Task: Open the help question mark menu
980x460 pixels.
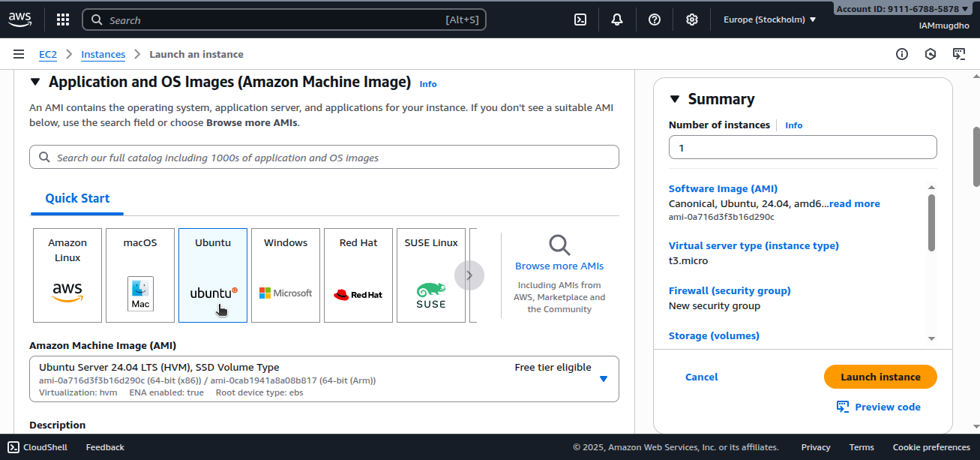Action: pos(655,20)
